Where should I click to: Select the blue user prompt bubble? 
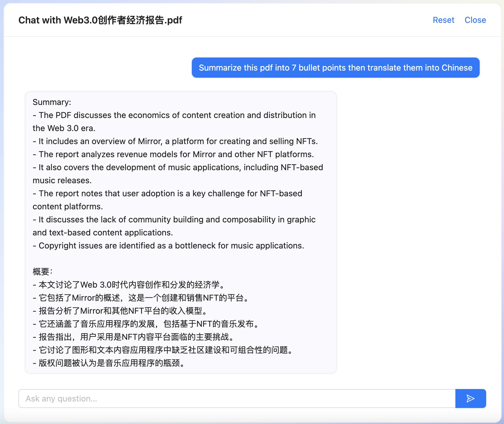[x=335, y=68]
